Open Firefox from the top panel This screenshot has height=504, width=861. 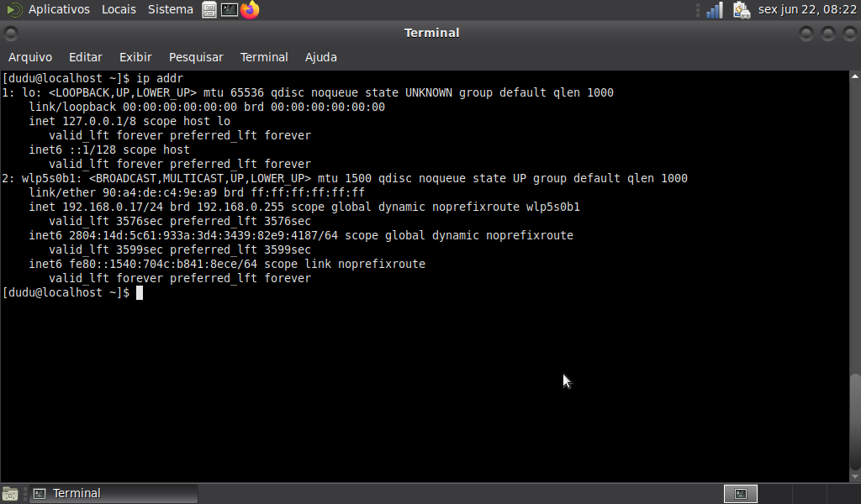click(x=250, y=9)
